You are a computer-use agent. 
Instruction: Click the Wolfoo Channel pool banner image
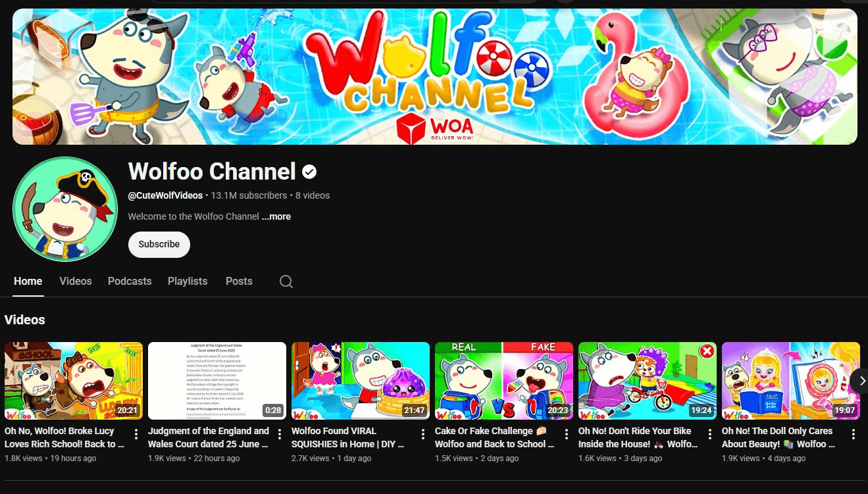tap(435, 76)
